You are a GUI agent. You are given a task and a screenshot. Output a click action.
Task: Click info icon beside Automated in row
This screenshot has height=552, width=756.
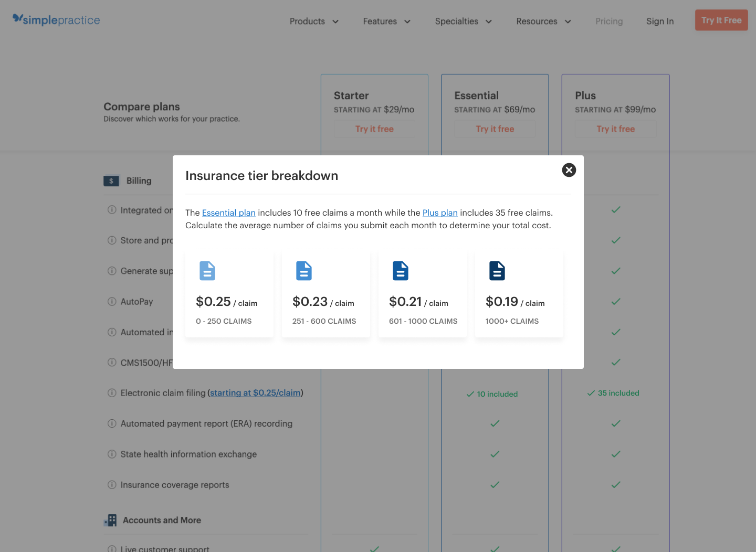(112, 332)
